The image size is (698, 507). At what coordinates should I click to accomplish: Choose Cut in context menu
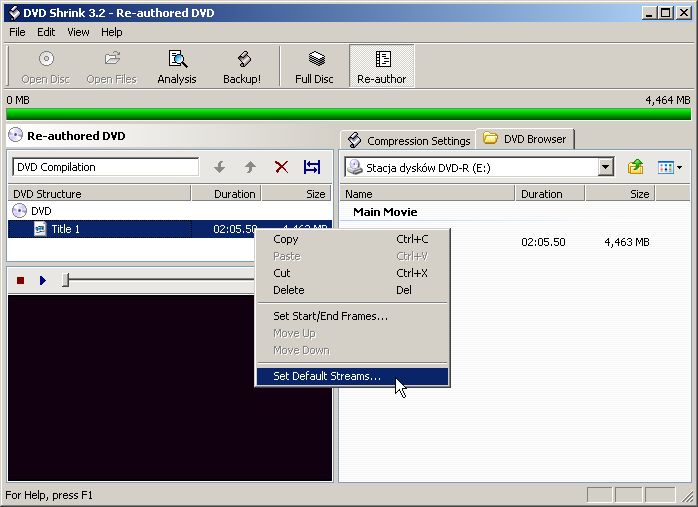point(352,273)
